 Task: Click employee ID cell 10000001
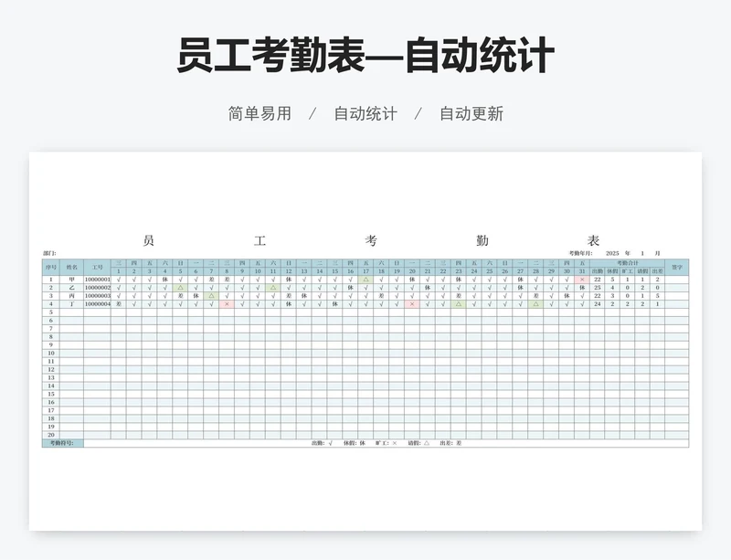click(98, 280)
